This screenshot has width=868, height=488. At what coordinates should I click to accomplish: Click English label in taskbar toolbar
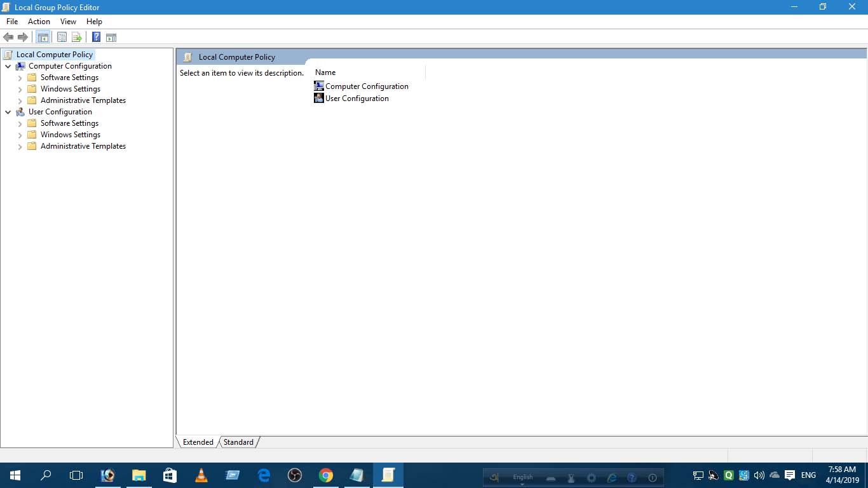click(523, 477)
